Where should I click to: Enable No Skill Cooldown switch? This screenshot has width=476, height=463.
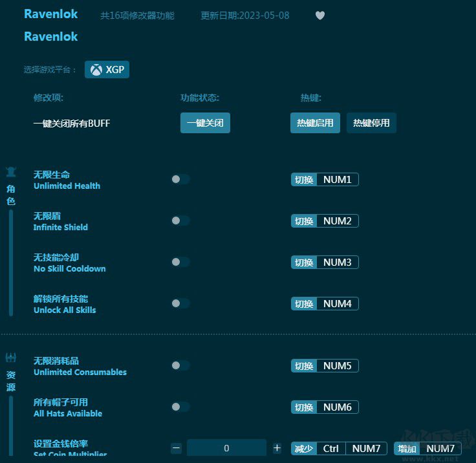pyautogui.click(x=180, y=262)
